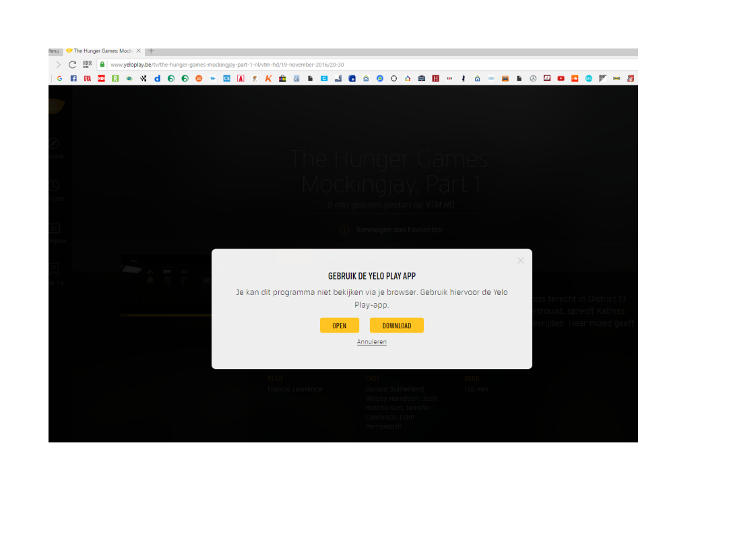Open the Google bookmark icon
This screenshot has width=756, height=534.
59,79
